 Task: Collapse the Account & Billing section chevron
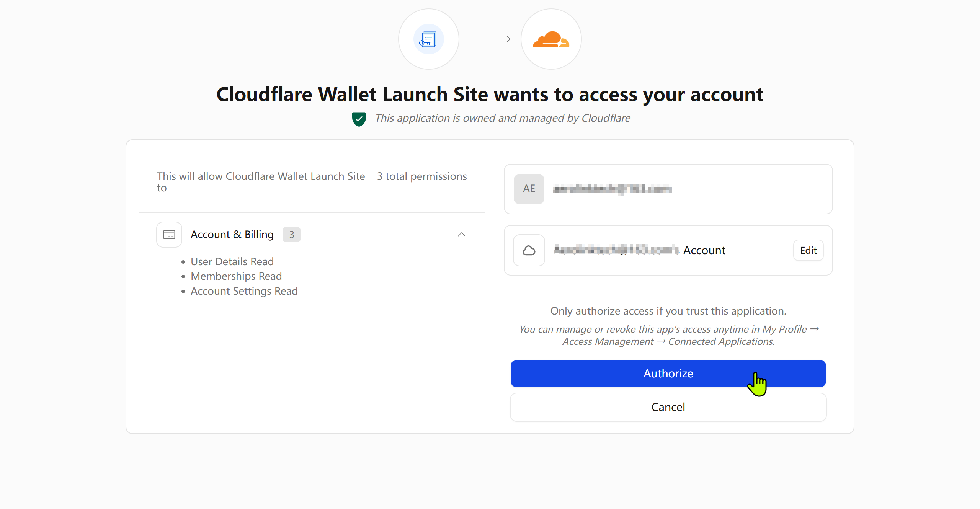tap(462, 235)
